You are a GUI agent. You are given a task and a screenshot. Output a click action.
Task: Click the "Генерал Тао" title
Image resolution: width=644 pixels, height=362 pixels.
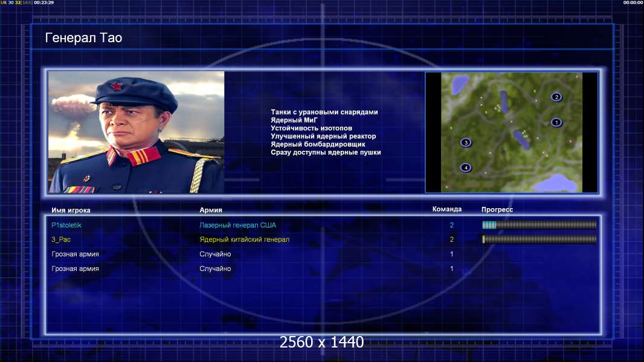pos(83,38)
